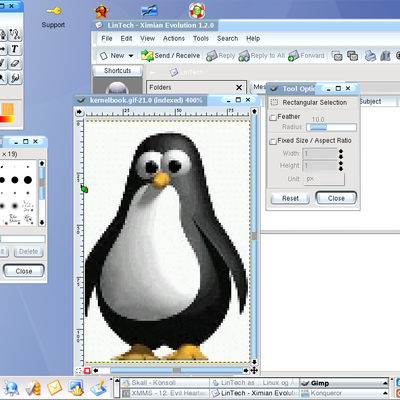This screenshot has height=400, width=400.
Task: Open the Unit px dropdown
Action: (x=324, y=179)
